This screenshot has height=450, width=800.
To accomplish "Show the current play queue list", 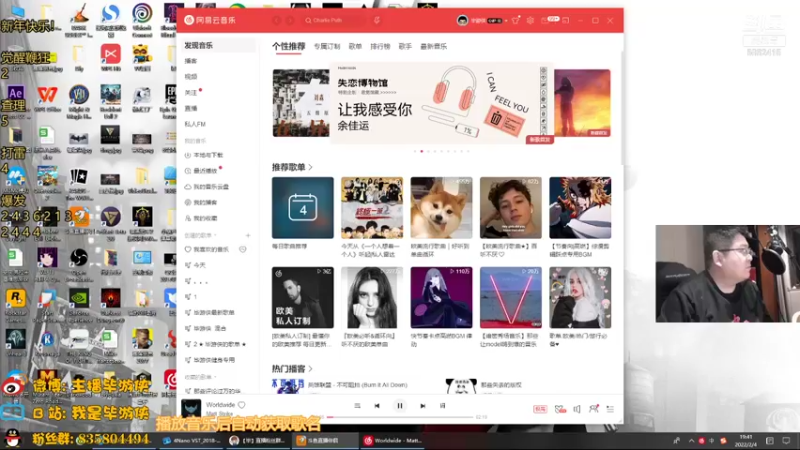I will (x=610, y=409).
